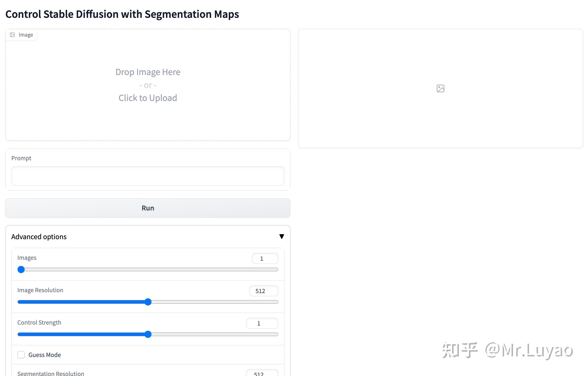This screenshot has width=588, height=376.
Task: Focus the Prompt text input field
Action: point(148,176)
